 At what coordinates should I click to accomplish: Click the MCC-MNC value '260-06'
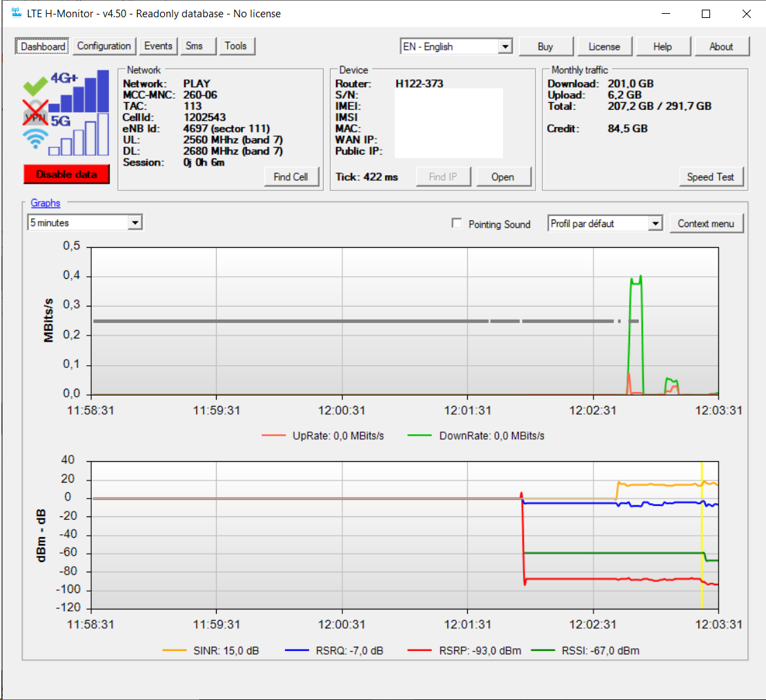point(200,95)
